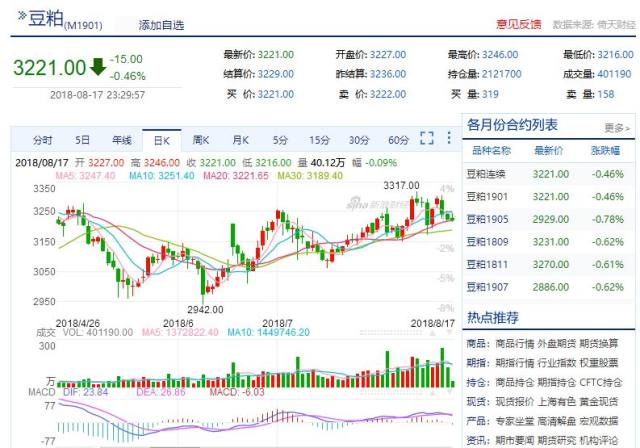The height and width of the screenshot is (448, 640).
Task: Switch to the 分时 chart tab
Action: tap(43, 140)
